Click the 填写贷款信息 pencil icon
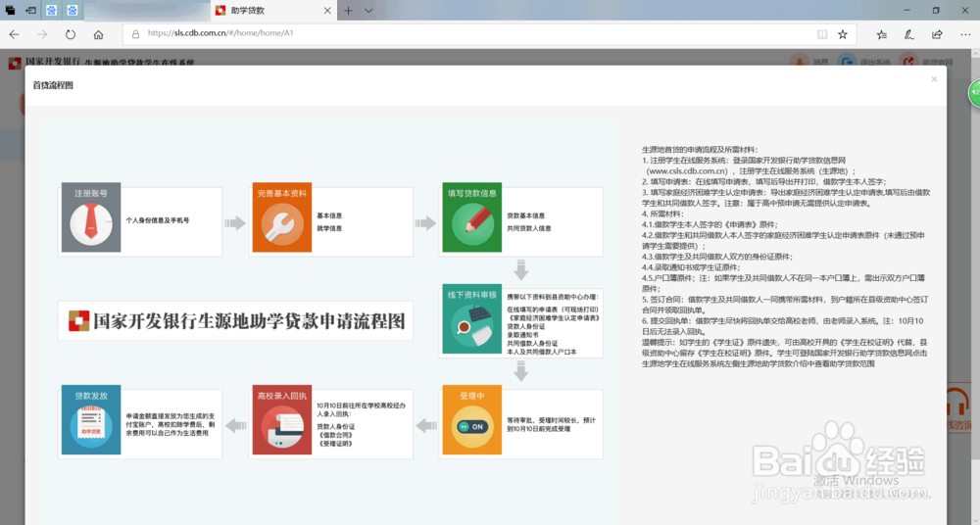This screenshot has height=525, width=980. point(472,223)
